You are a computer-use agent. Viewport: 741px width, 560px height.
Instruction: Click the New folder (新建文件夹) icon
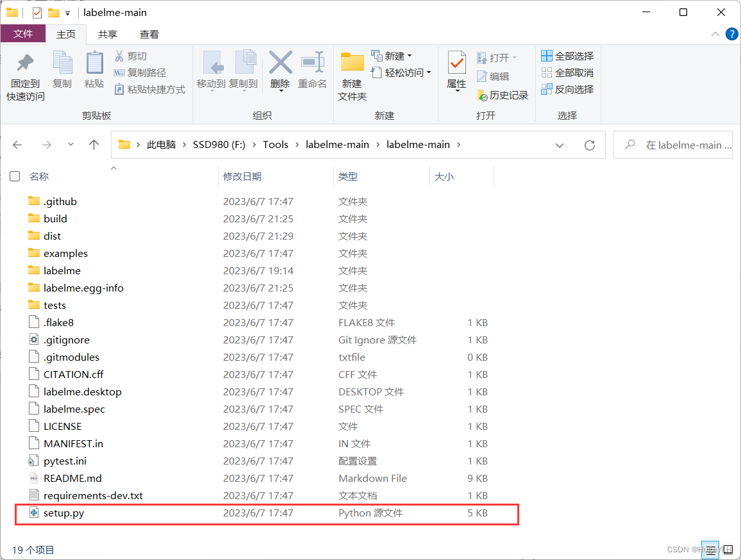point(352,62)
